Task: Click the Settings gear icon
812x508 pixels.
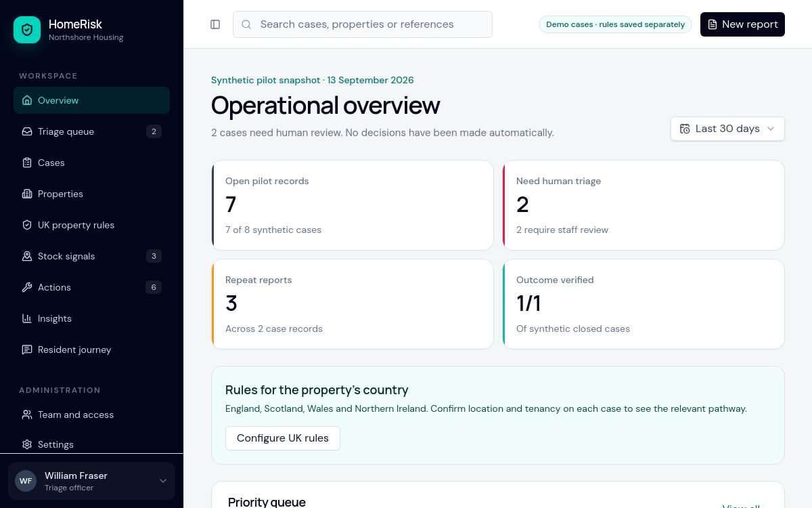Action: click(x=27, y=444)
